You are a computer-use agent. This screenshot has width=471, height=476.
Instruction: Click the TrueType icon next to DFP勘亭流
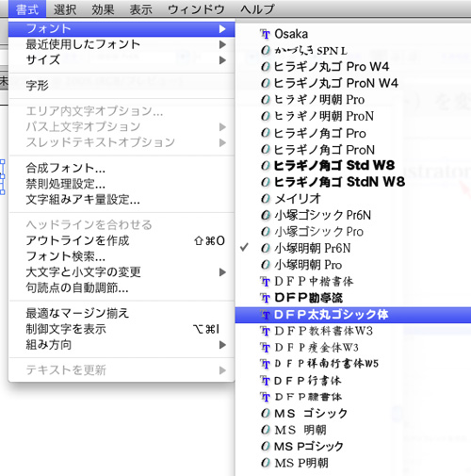(266, 298)
